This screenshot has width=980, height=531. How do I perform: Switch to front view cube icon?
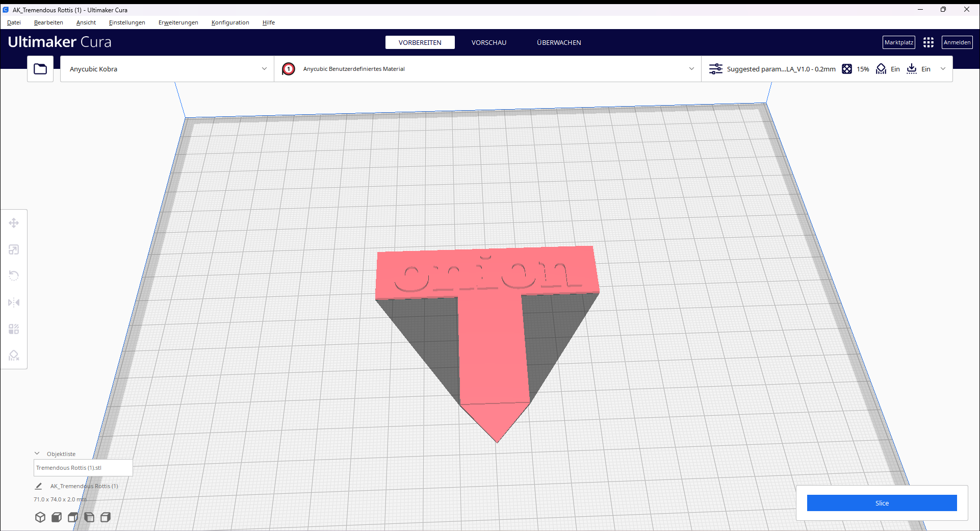tap(57, 517)
